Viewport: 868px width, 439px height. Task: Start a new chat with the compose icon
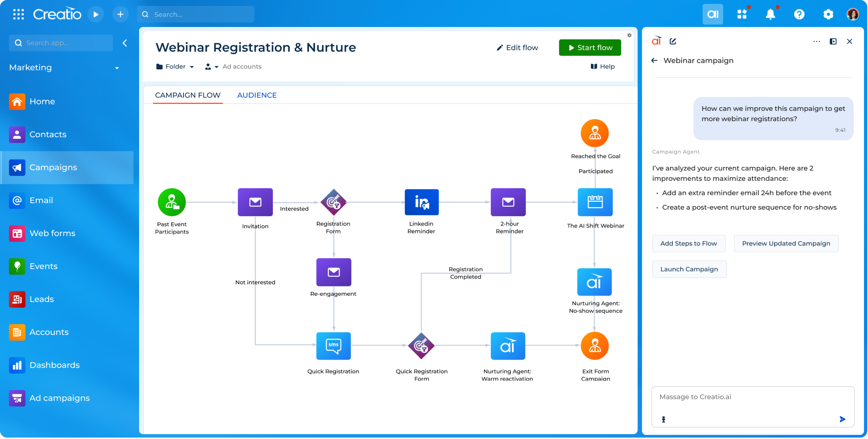[x=673, y=41]
